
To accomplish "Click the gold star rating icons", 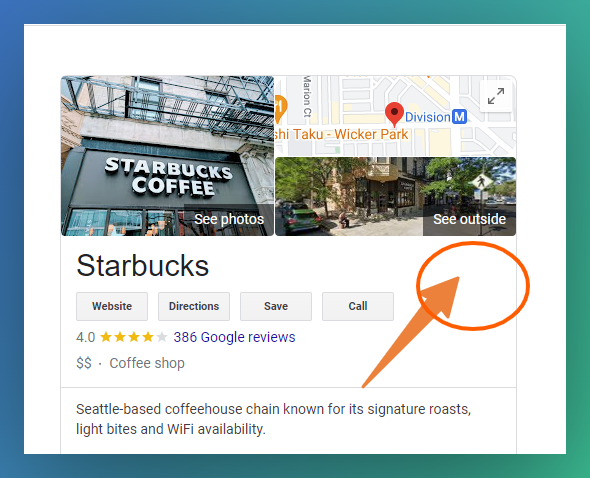I will tap(134, 337).
